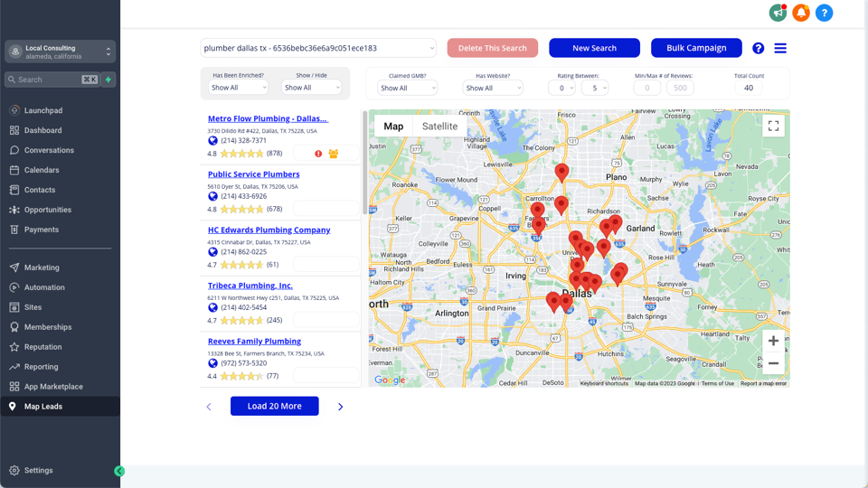
Task: Open the announcements megaphone icon
Action: [778, 12]
